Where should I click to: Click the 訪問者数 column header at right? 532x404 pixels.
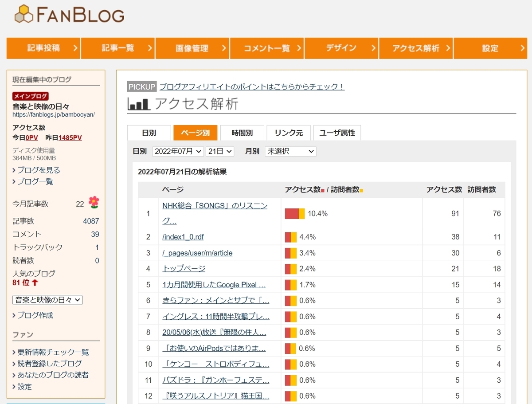click(x=482, y=189)
